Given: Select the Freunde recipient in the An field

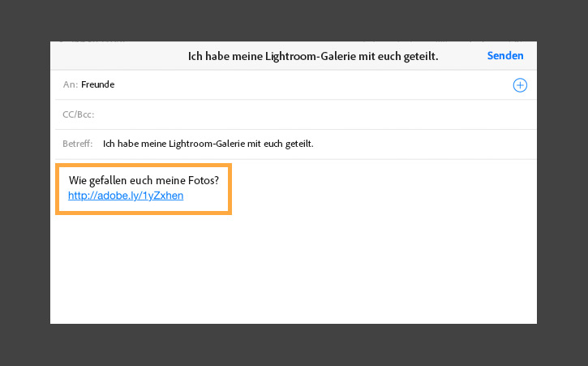Looking at the screenshot, I should click(x=97, y=84).
